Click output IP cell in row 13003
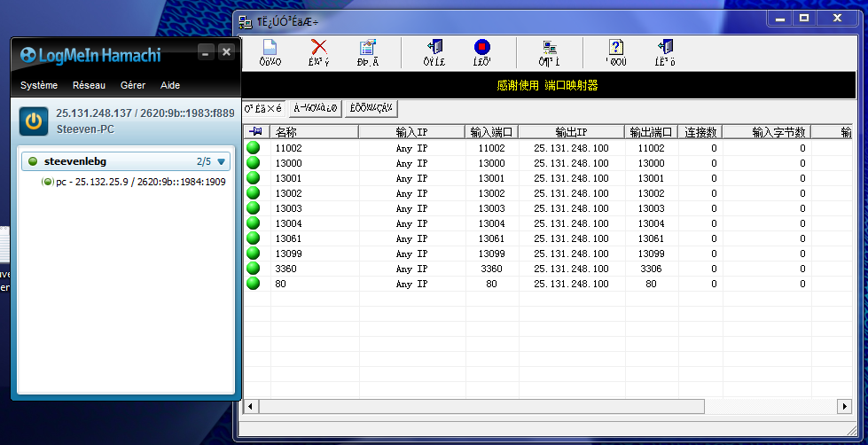Screen dimensions: 868x445 coord(571,208)
